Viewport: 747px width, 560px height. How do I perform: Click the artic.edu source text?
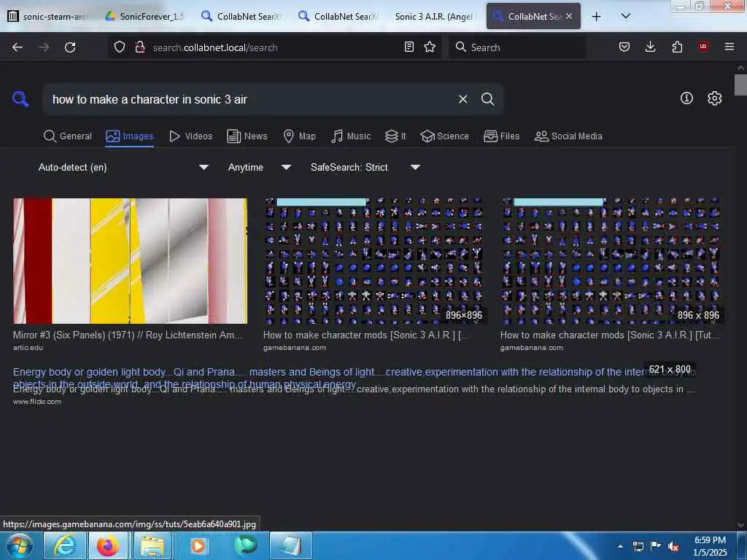28,348
